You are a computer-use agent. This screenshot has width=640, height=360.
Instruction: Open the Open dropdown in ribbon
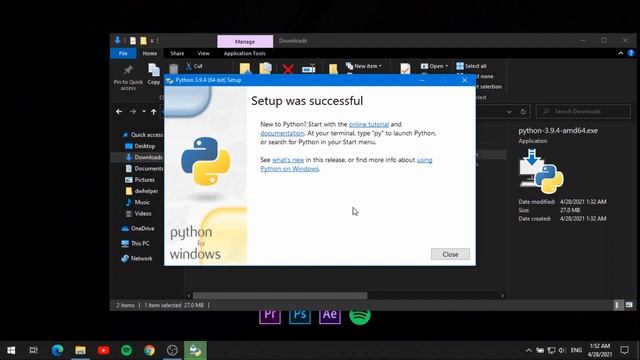434,66
